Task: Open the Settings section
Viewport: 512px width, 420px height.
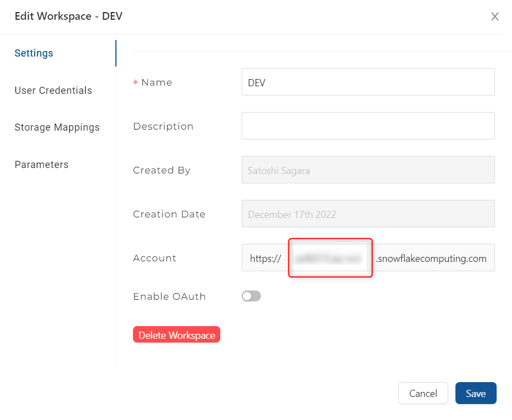Action: point(34,53)
